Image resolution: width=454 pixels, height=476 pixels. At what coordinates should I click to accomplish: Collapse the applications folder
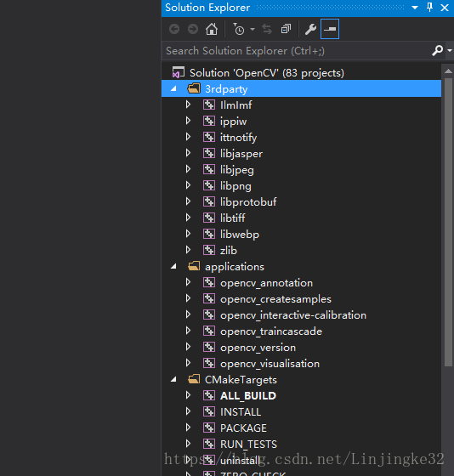[173, 267]
